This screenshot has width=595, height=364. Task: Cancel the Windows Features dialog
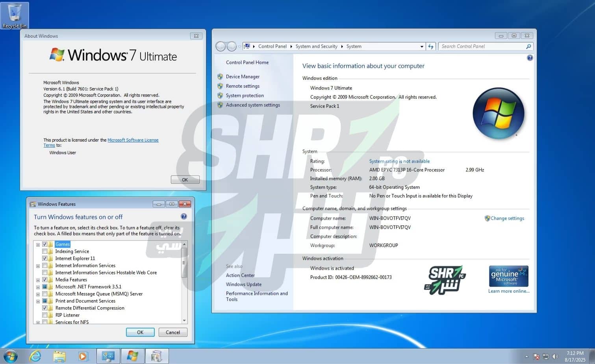click(x=173, y=332)
